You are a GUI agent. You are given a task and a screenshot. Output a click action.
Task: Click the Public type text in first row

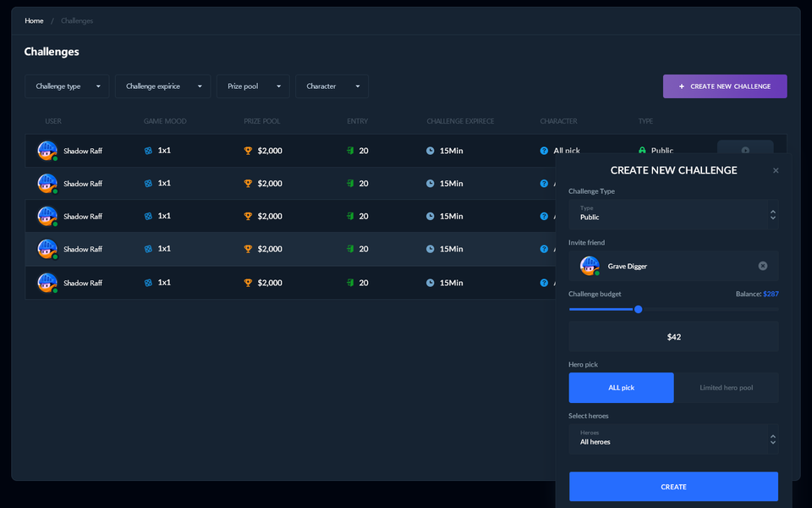tap(661, 151)
